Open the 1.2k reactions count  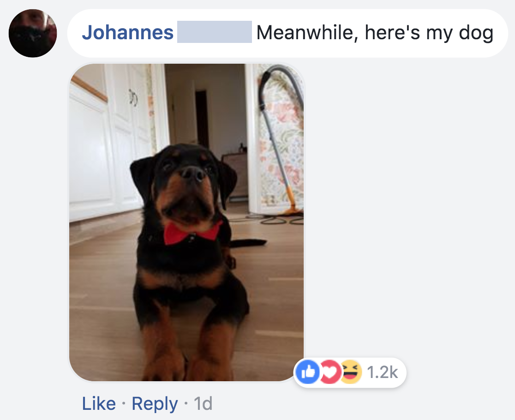382,372
